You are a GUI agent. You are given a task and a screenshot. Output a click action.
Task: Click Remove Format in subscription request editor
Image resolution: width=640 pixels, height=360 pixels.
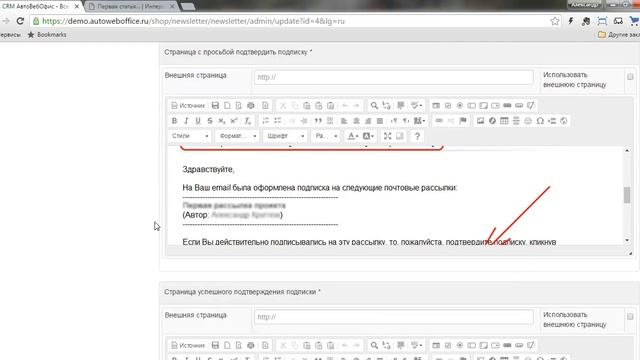point(247,121)
